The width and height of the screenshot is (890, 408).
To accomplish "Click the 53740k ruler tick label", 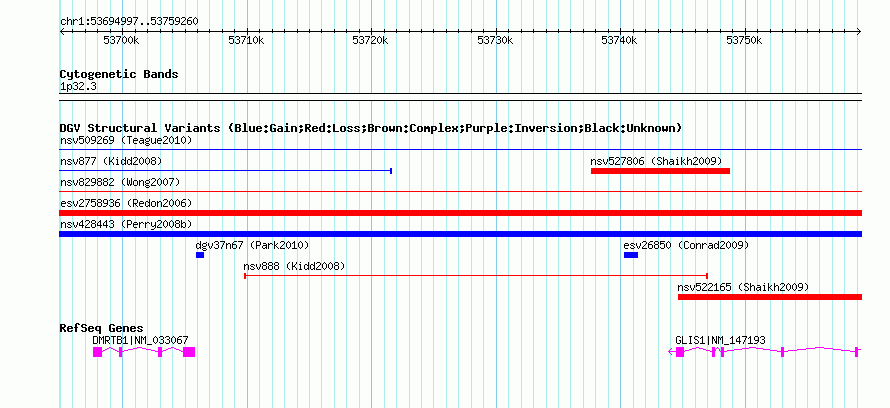I will (619, 41).
